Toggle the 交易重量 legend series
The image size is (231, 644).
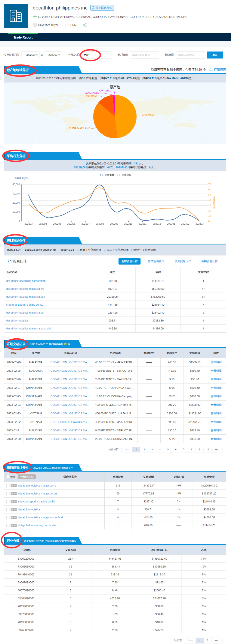pos(107,175)
